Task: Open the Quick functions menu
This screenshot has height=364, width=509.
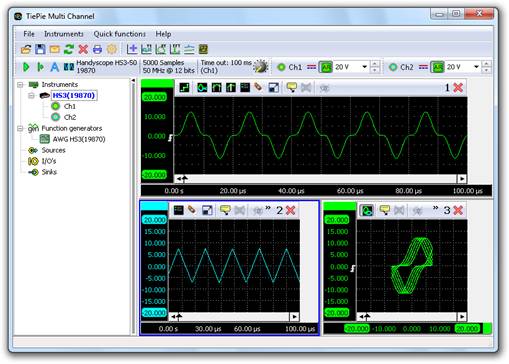Action: tap(119, 34)
